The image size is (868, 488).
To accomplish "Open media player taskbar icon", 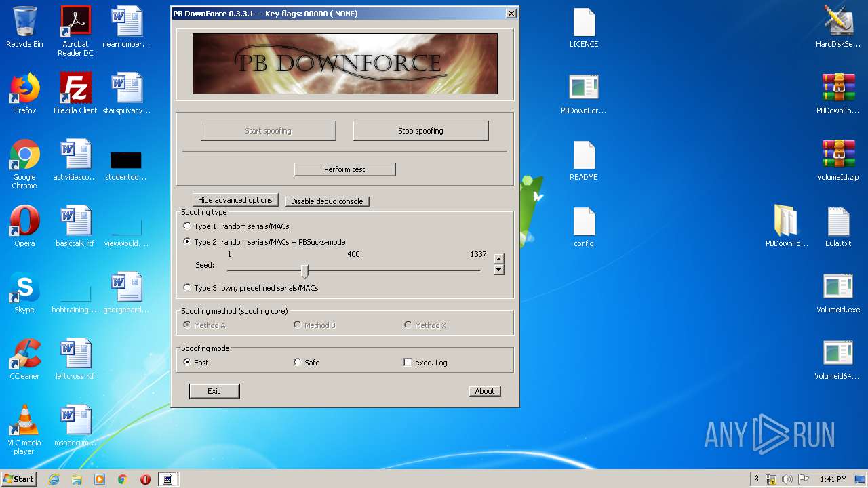I will coord(100,479).
